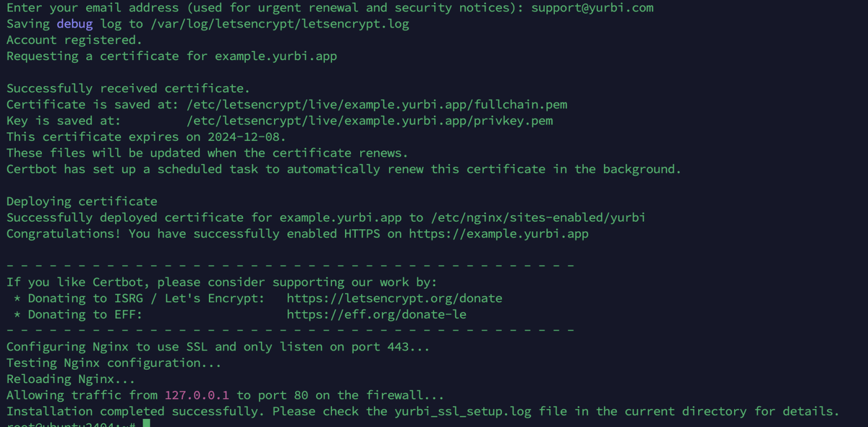Click the support@yurbi.com email address
This screenshot has height=427, width=868.
coord(592,8)
